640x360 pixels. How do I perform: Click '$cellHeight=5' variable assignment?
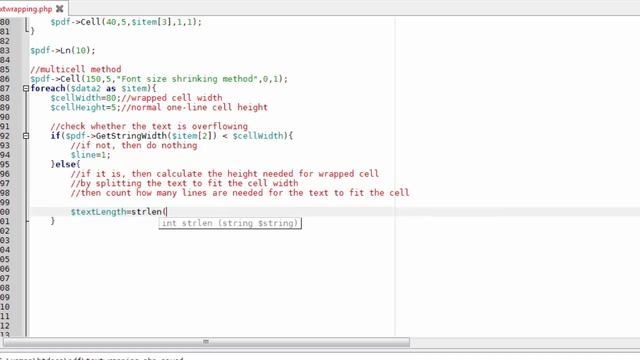coord(84,107)
